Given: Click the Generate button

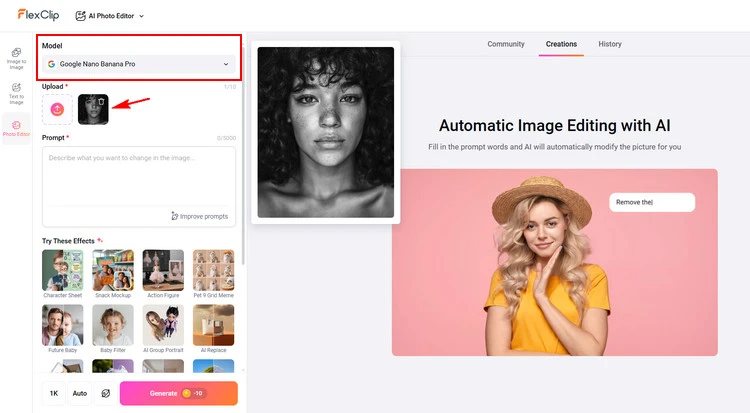Looking at the screenshot, I should tap(178, 393).
